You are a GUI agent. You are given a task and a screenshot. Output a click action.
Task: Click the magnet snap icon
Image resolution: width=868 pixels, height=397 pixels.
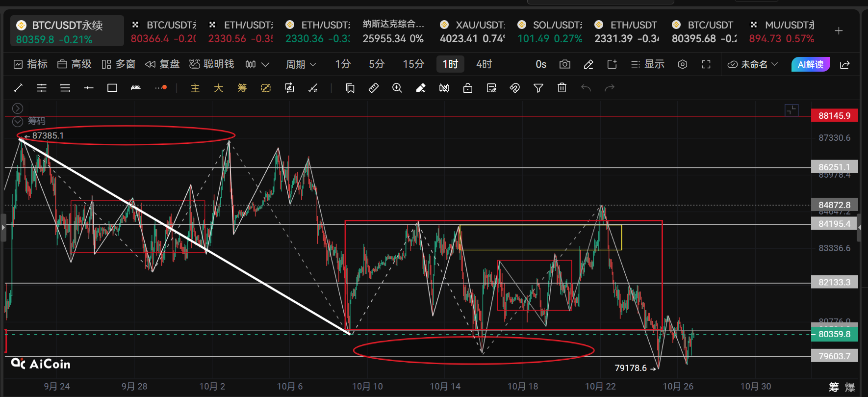tap(515, 88)
